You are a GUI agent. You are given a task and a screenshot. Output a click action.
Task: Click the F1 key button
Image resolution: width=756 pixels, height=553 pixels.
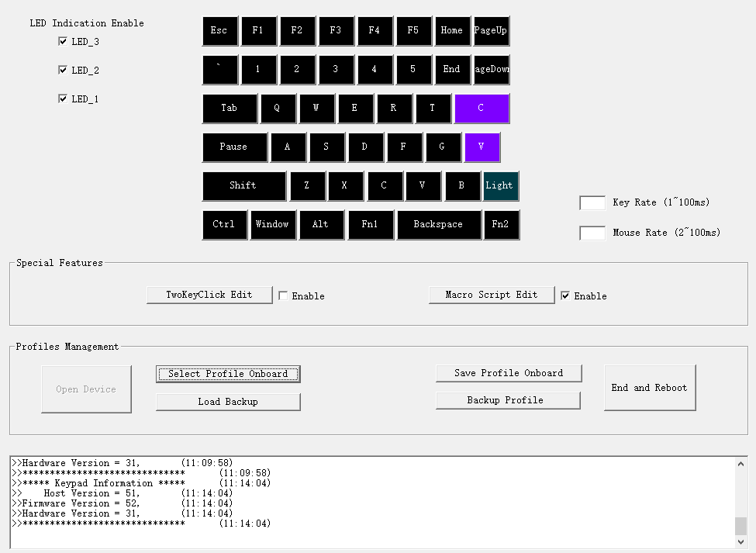click(x=259, y=31)
